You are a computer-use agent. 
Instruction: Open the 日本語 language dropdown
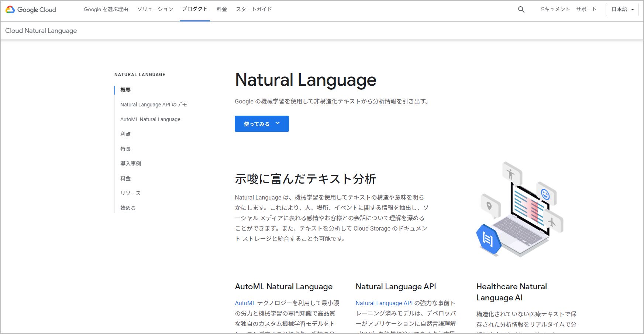(622, 10)
